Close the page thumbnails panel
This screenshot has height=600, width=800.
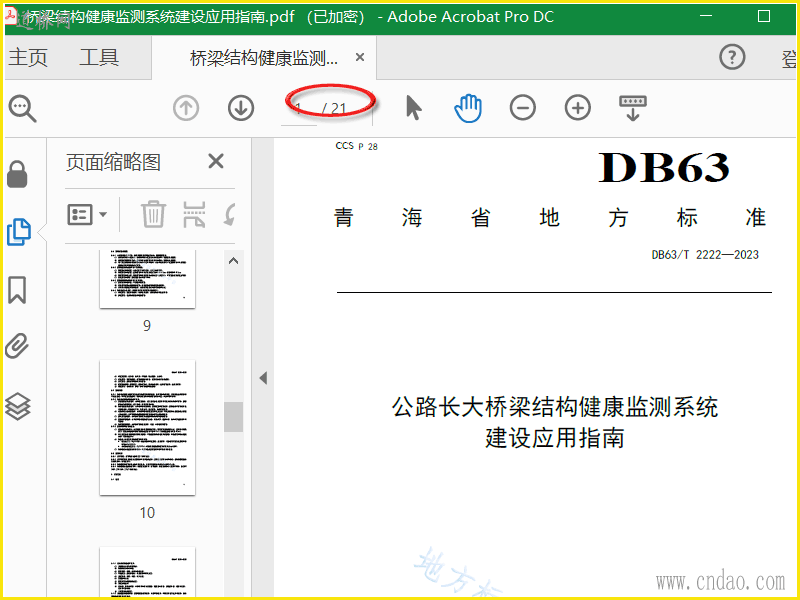click(x=216, y=162)
